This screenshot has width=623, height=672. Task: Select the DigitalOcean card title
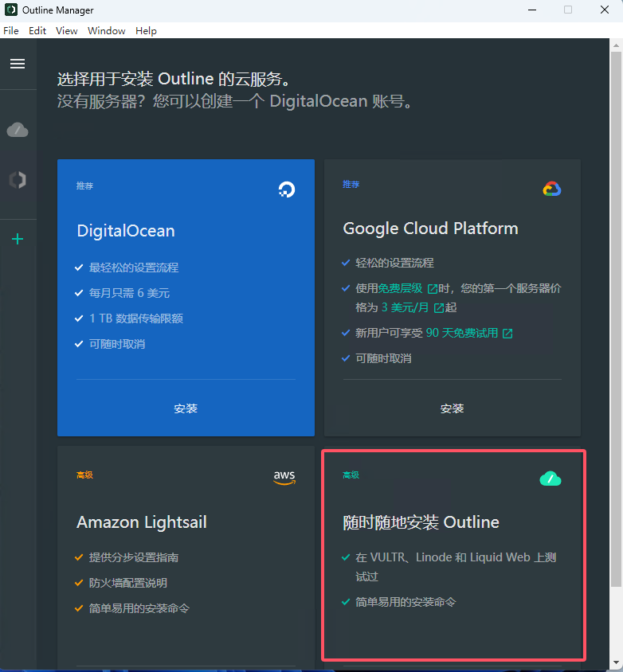pyautogui.click(x=126, y=231)
